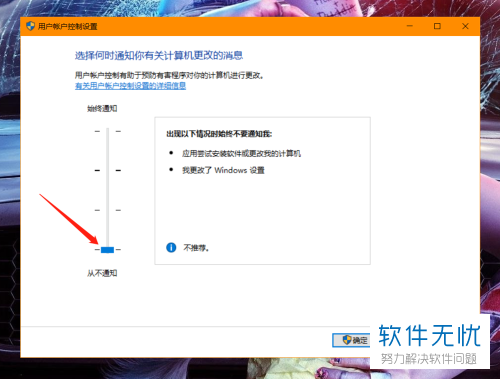Minimize the 用户帐户控制设置 window
Image resolution: width=500 pixels, height=379 pixels.
pyautogui.click(x=410, y=26)
